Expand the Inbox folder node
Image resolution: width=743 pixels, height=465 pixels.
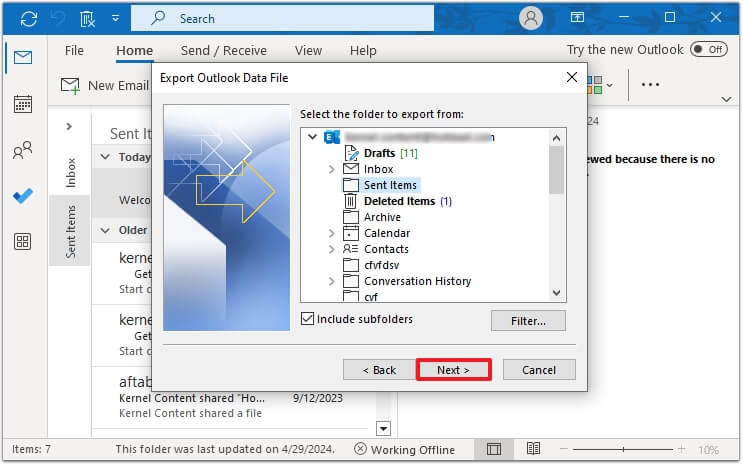[x=331, y=169]
